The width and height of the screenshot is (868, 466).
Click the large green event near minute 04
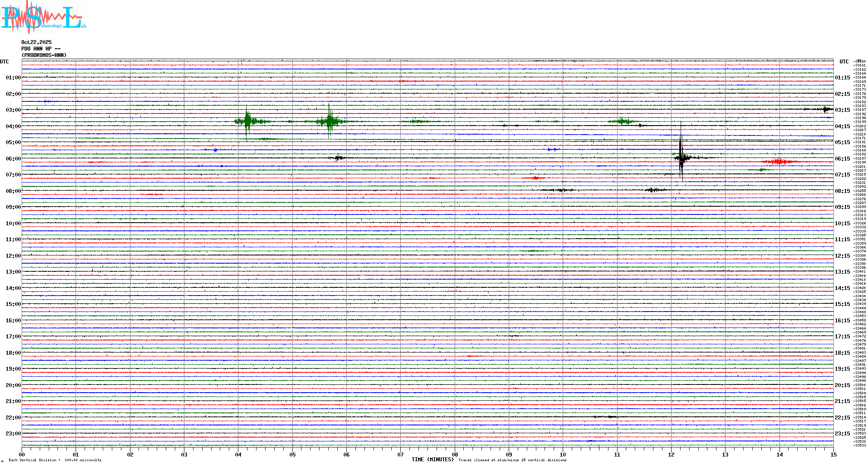[x=247, y=121]
